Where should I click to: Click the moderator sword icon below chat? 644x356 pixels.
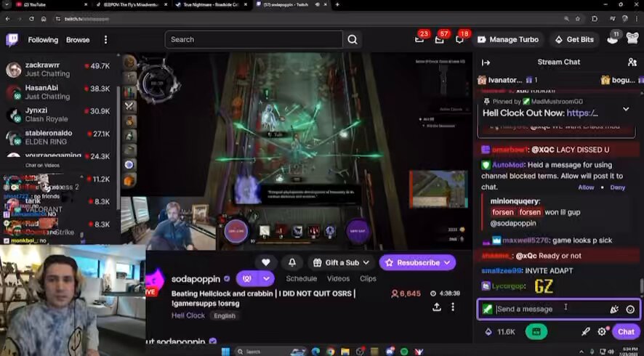[586, 331]
